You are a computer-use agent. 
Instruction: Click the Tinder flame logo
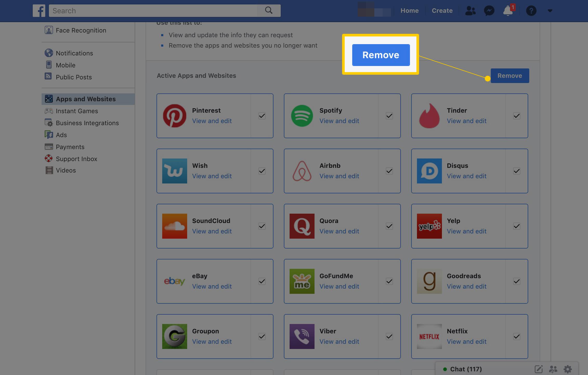pyautogui.click(x=429, y=116)
